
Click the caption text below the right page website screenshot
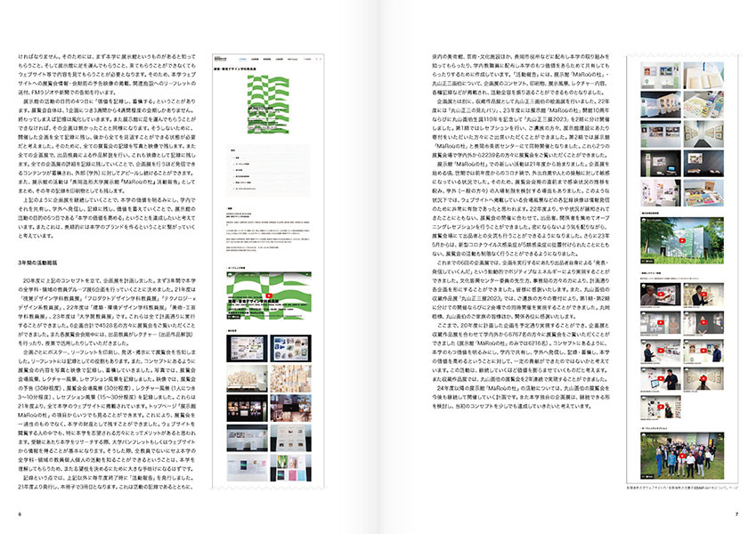coord(682,488)
